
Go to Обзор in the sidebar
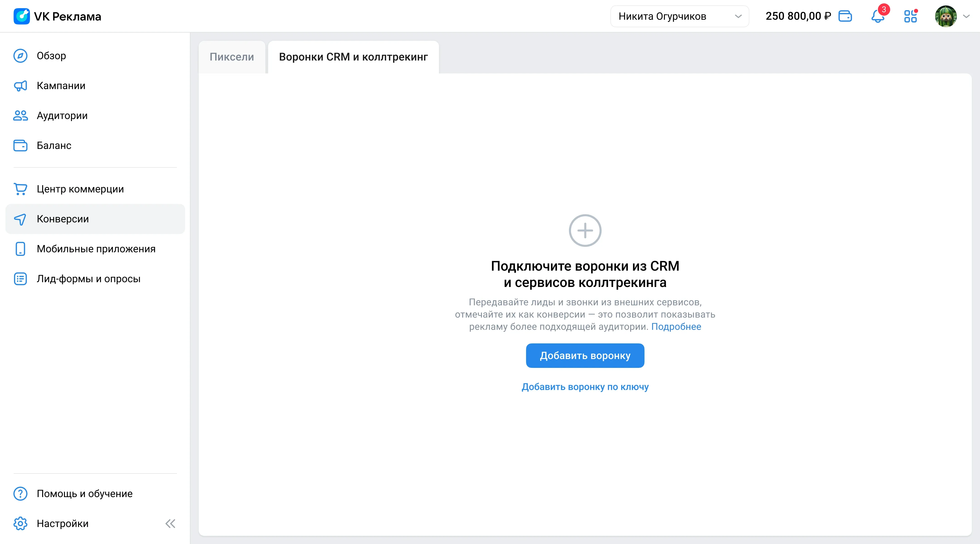(95, 56)
